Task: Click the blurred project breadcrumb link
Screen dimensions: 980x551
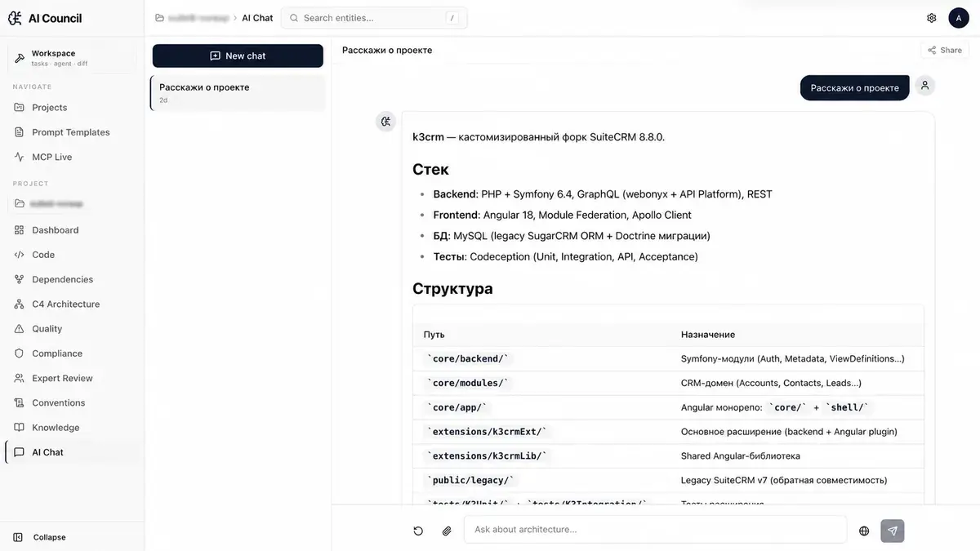Action: pos(198,18)
